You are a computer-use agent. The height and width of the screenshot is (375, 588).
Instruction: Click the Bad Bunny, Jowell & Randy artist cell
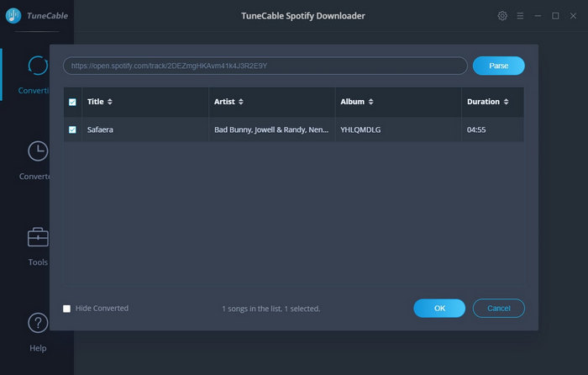tap(271, 129)
